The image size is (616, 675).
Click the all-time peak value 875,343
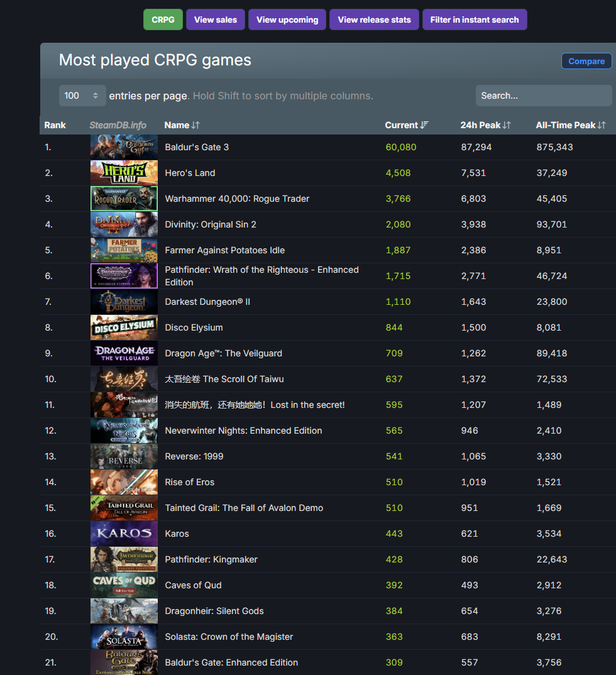pyautogui.click(x=554, y=147)
